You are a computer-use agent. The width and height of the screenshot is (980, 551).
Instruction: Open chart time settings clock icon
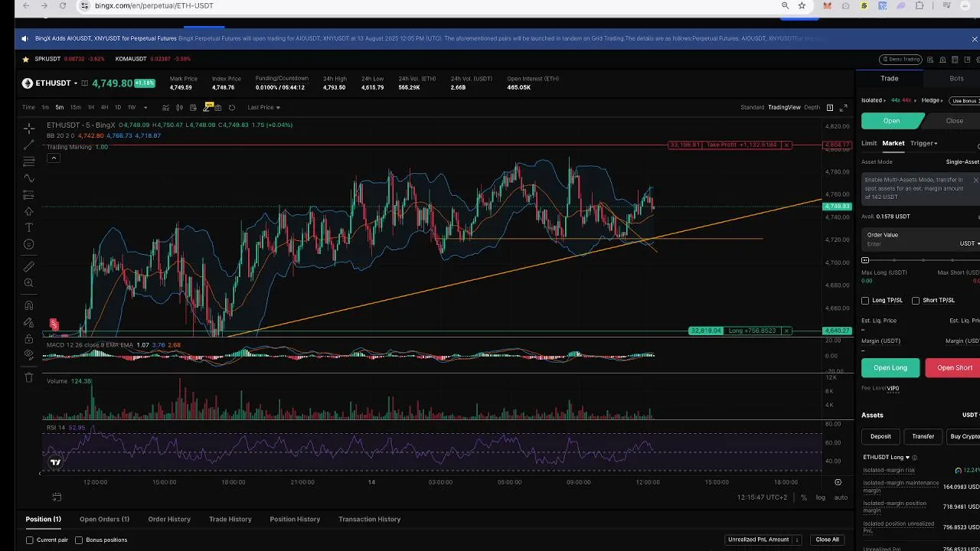pos(838,482)
